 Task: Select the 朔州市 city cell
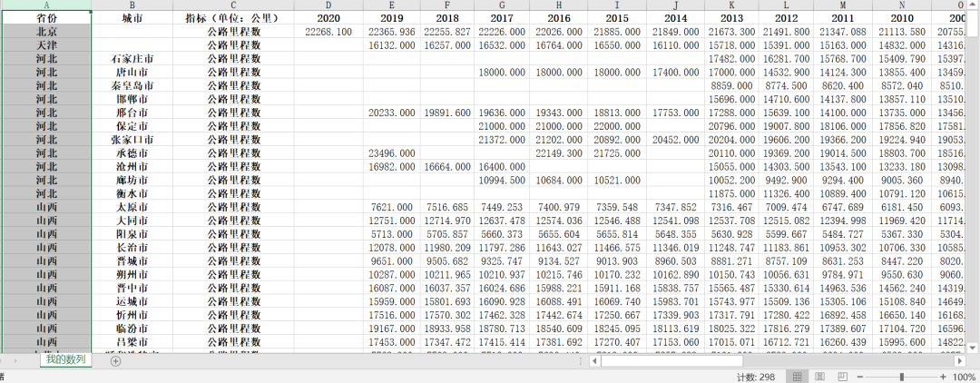[132, 275]
